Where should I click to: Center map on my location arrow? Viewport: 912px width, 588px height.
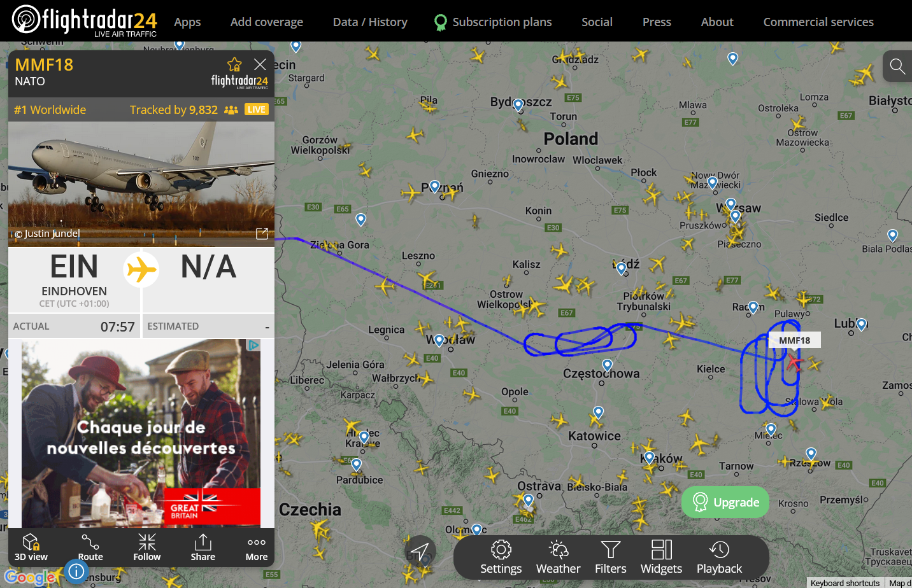tap(420, 551)
